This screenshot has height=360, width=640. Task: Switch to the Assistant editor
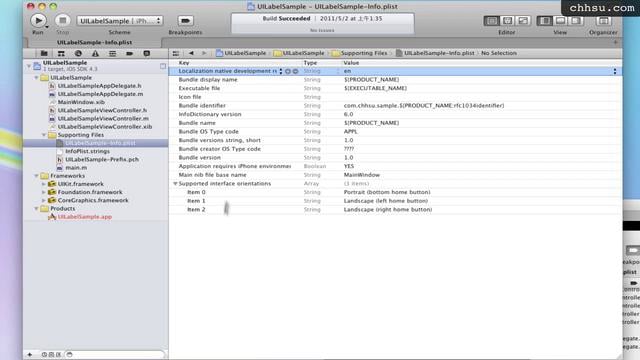[x=507, y=21]
